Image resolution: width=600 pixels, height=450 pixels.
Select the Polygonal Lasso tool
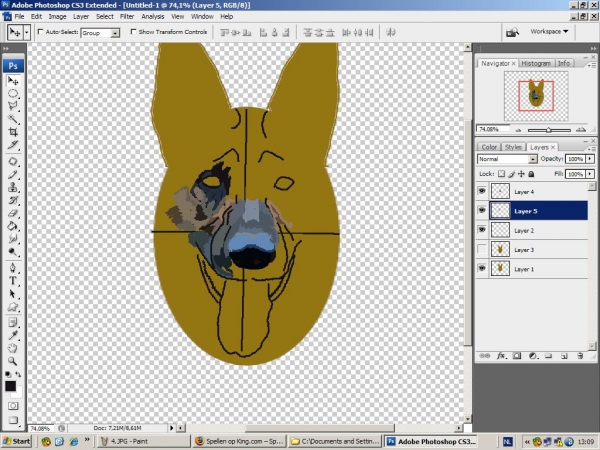13,106
